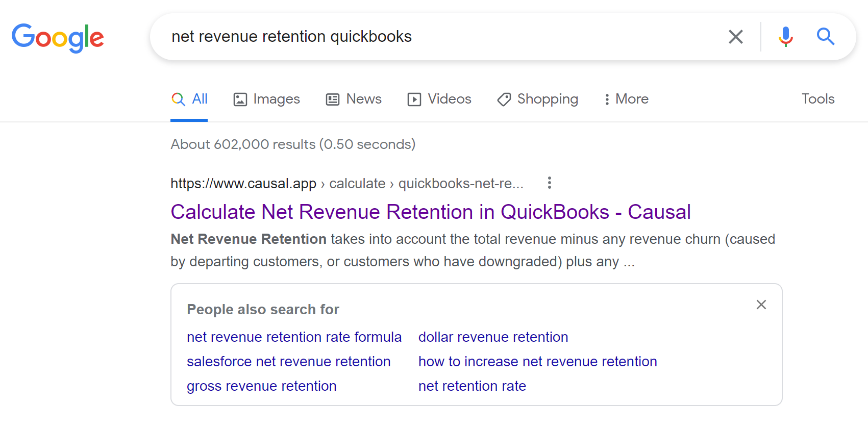
Task: Clear the search box with X icon
Action: 735,37
